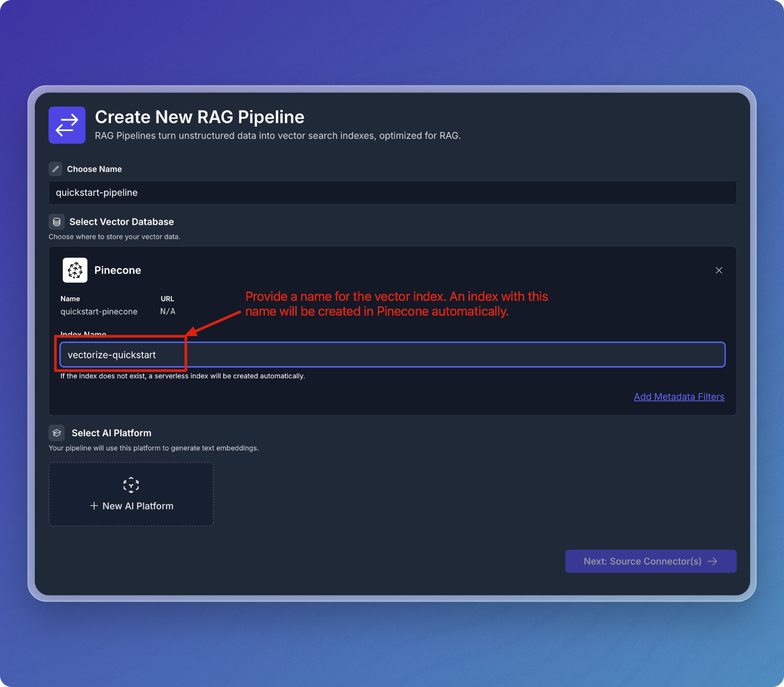Click the 'Select AI Platform' label
This screenshot has height=687, width=784.
click(111, 433)
